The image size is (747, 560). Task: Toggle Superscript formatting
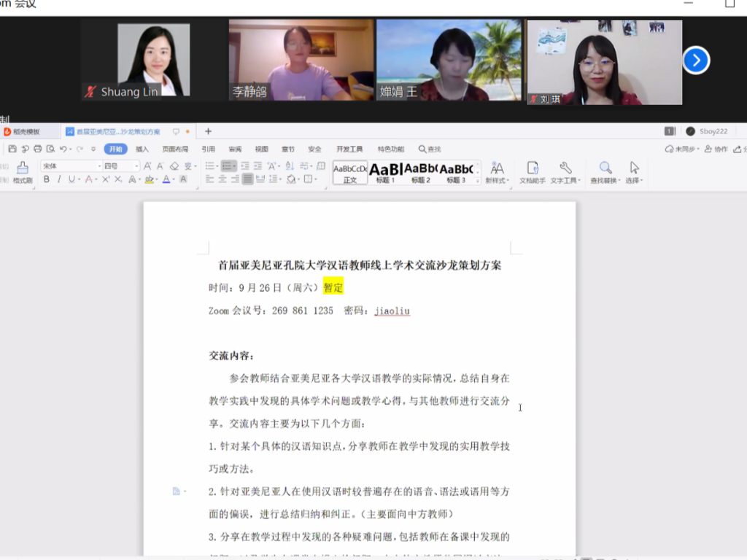click(x=106, y=179)
